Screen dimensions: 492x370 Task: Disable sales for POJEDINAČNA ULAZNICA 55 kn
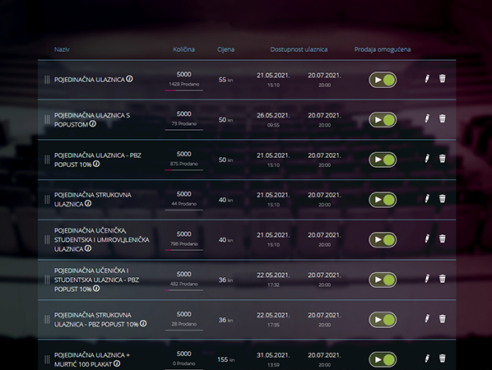pos(383,80)
